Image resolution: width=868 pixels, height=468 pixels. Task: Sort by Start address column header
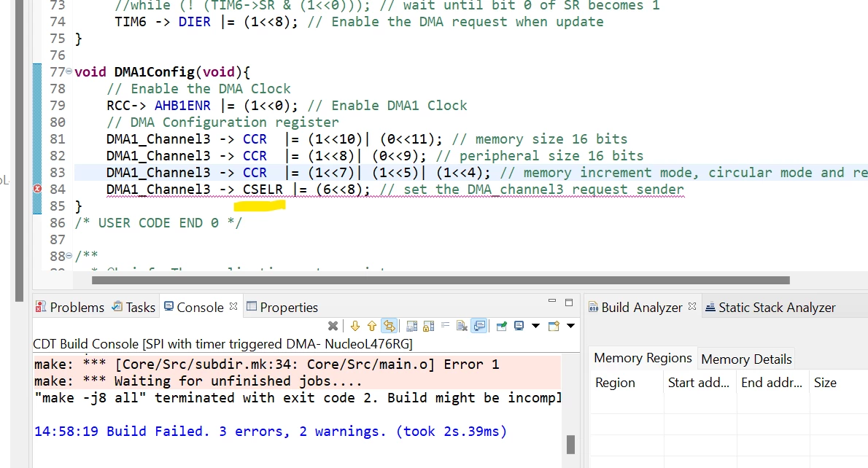pos(700,382)
